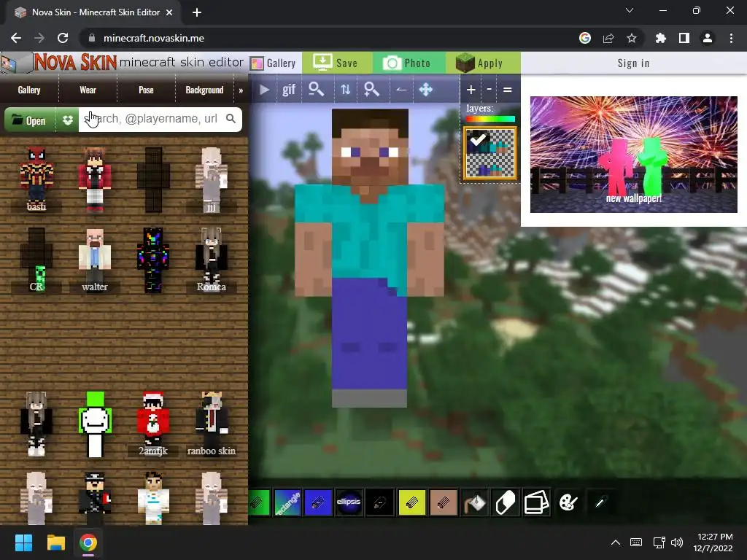Open Chrome extensions puzzle icon
Screen dimensions: 747x560
(661, 38)
